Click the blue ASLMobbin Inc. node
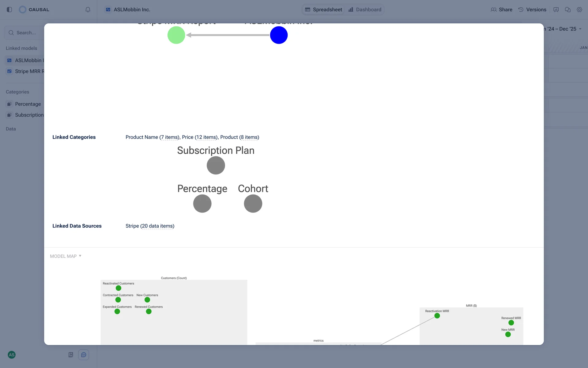Image resolution: width=588 pixels, height=368 pixels. [x=279, y=35]
